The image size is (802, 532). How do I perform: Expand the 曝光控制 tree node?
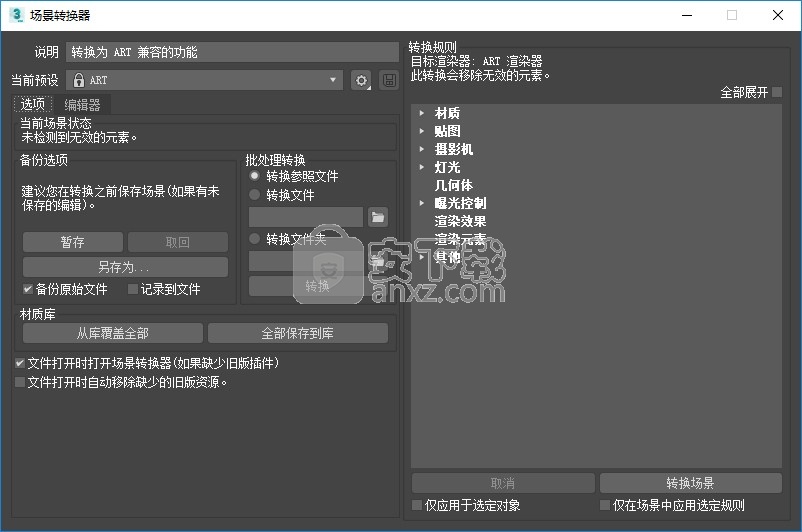coord(421,203)
